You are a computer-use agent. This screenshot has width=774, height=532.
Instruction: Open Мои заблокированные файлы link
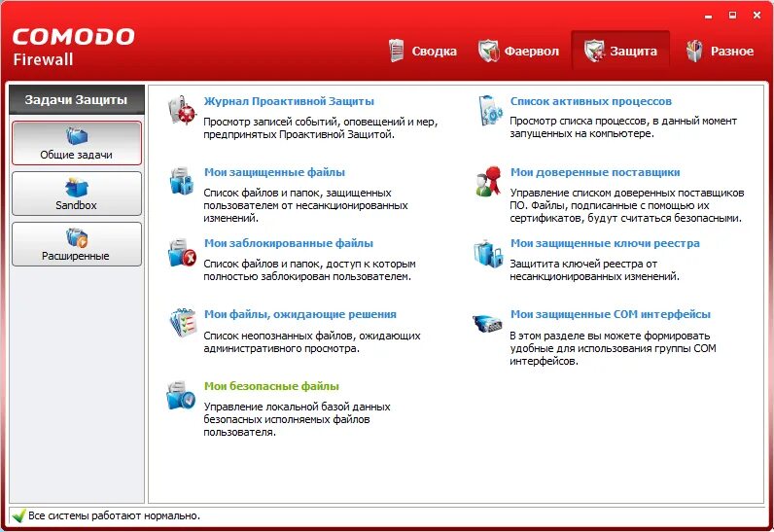tap(289, 243)
